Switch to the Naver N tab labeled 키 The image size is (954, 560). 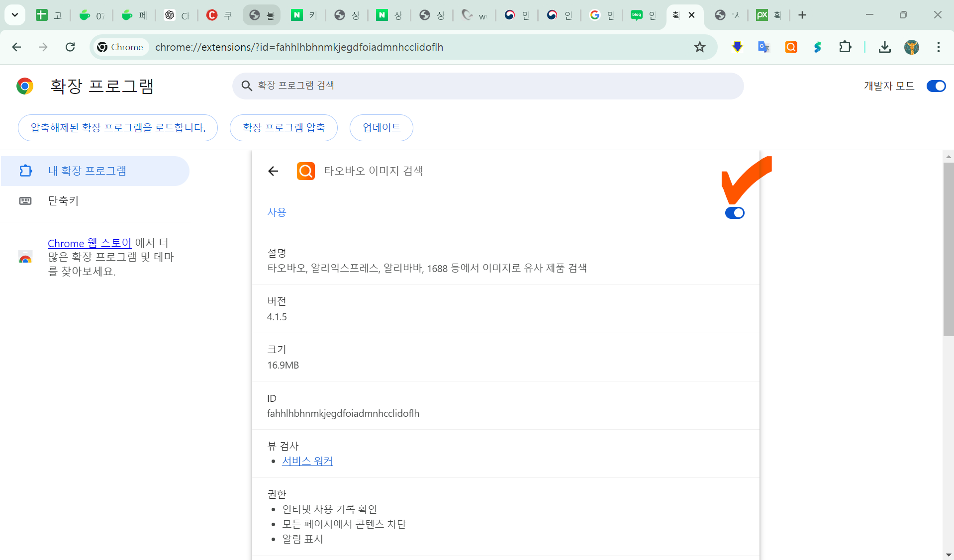tap(304, 15)
